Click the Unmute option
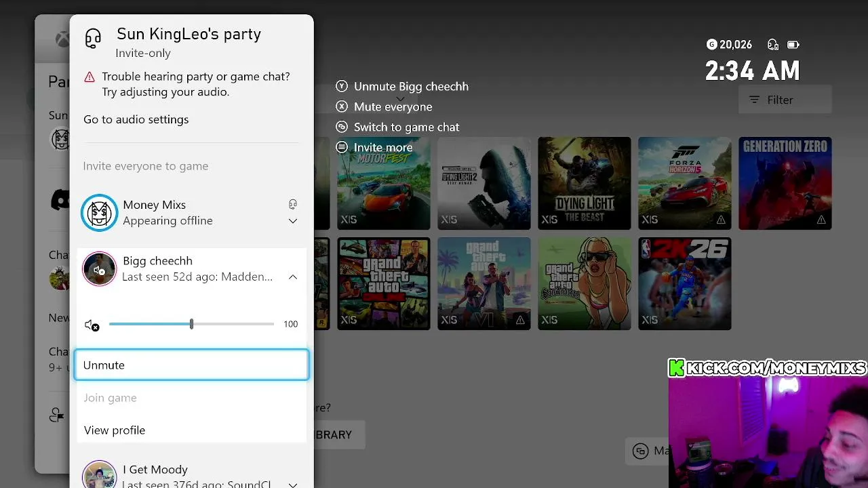868x488 pixels. click(191, 365)
